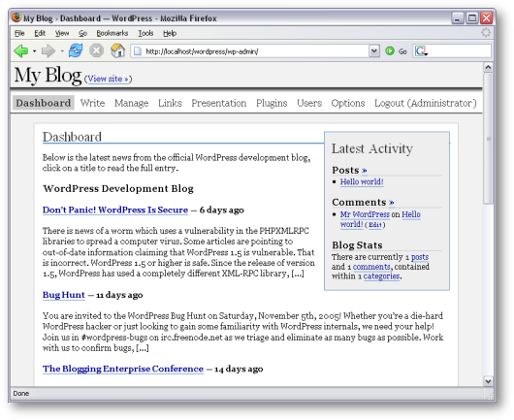Click the window resize grip in status bar
The image size is (514, 420).
click(x=491, y=396)
